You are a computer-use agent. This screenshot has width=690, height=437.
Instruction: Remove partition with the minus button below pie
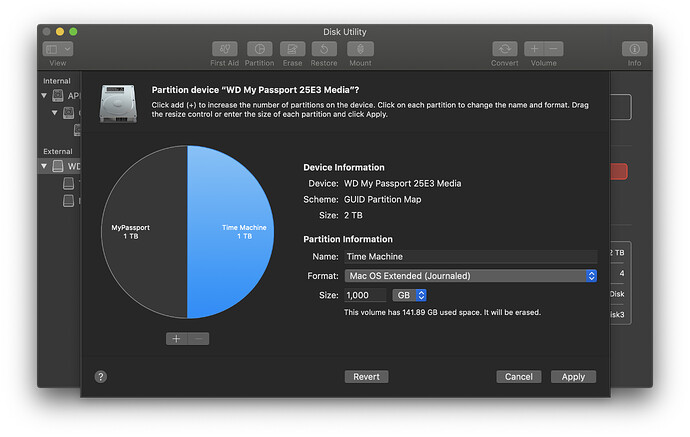[x=198, y=338]
